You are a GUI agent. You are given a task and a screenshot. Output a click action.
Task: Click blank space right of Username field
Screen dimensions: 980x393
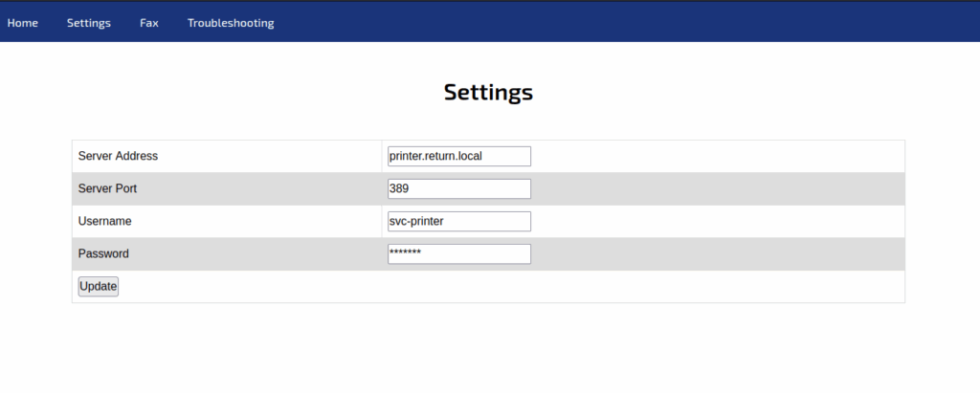click(x=718, y=221)
